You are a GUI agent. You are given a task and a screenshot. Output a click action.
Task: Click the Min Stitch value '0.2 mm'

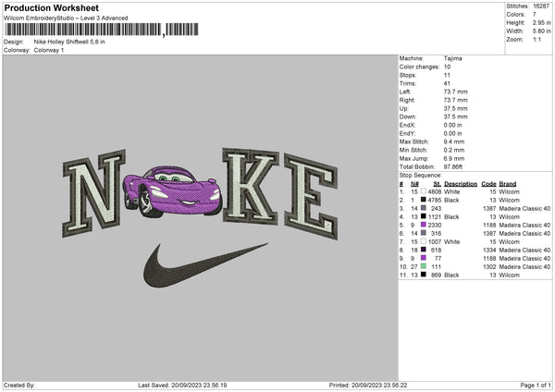pyautogui.click(x=454, y=150)
